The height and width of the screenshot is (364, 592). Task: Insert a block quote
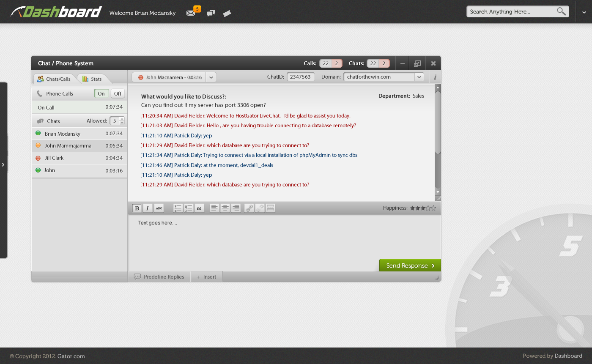point(199,208)
